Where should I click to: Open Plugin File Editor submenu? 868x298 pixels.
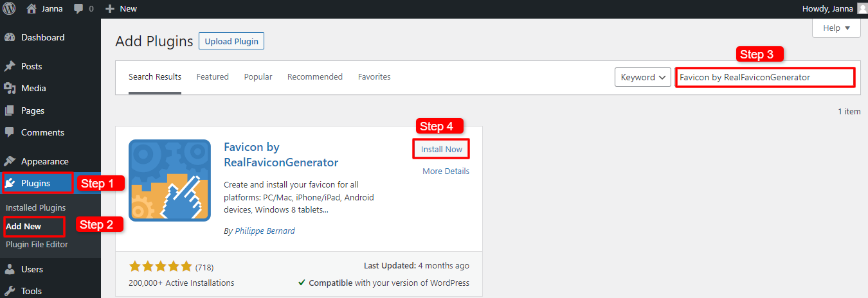37,244
